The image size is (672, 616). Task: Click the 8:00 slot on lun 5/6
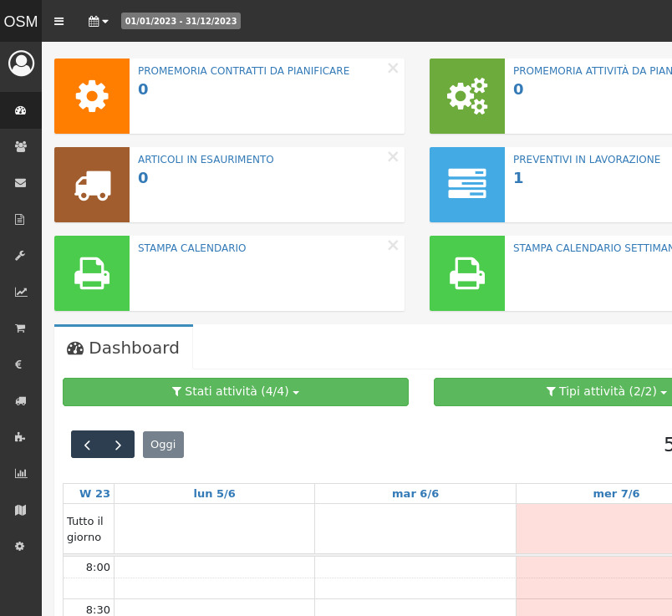click(214, 567)
